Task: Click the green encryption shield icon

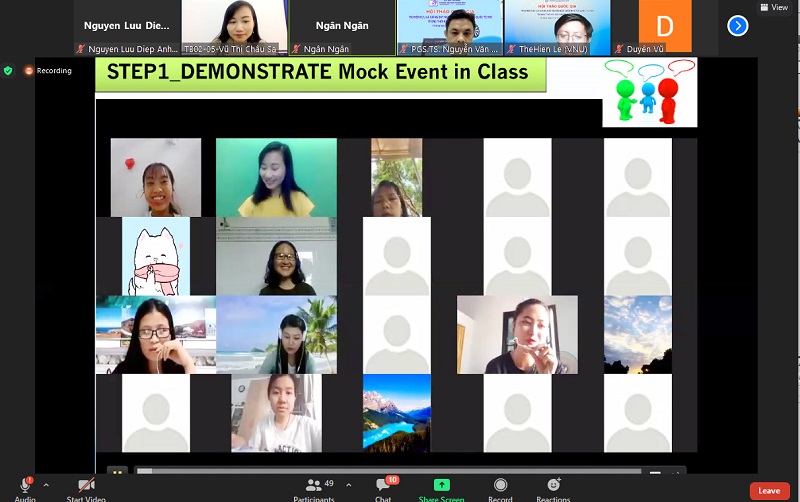Action: tap(8, 71)
